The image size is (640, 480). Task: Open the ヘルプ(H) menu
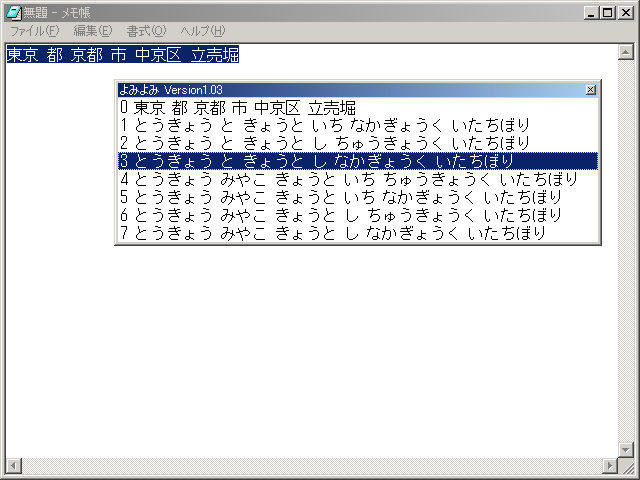[x=203, y=31]
